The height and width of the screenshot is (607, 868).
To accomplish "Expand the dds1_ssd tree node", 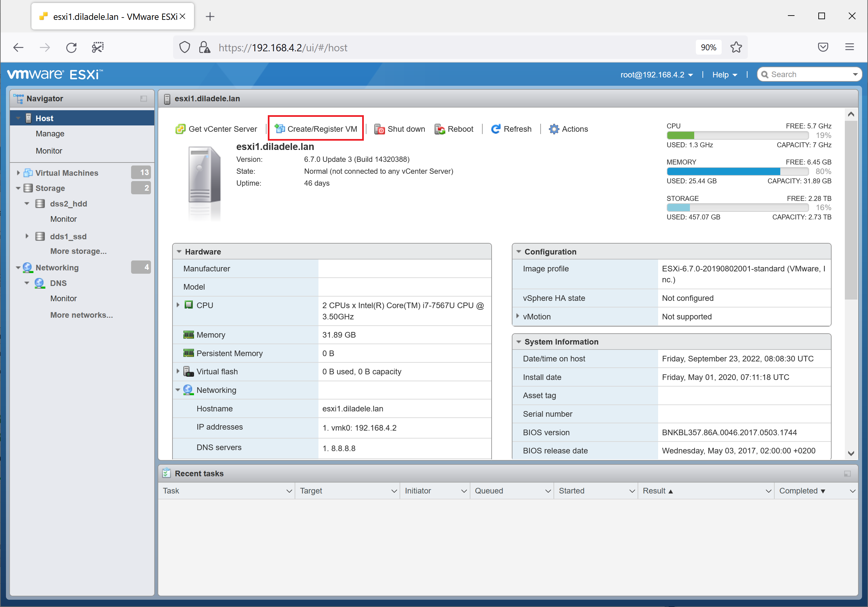I will [x=27, y=236].
